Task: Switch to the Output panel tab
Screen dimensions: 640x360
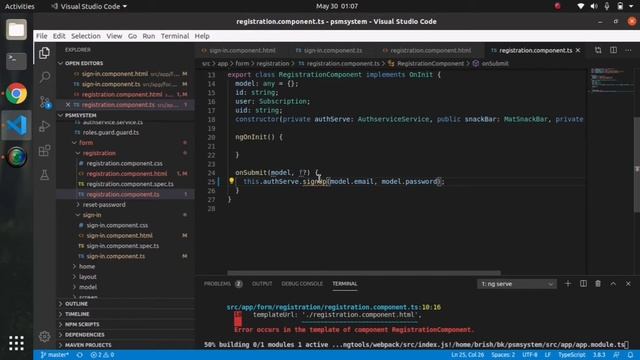Action: pyautogui.click(x=262, y=284)
